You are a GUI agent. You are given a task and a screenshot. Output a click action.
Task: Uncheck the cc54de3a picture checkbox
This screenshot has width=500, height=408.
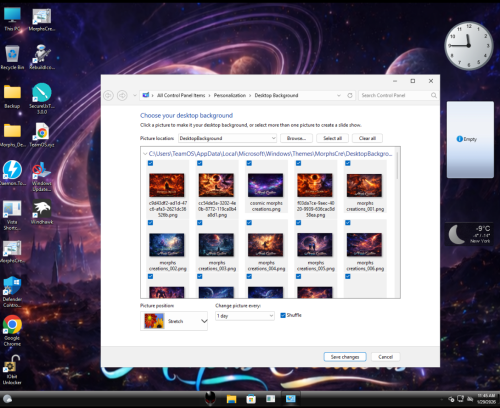point(200,163)
